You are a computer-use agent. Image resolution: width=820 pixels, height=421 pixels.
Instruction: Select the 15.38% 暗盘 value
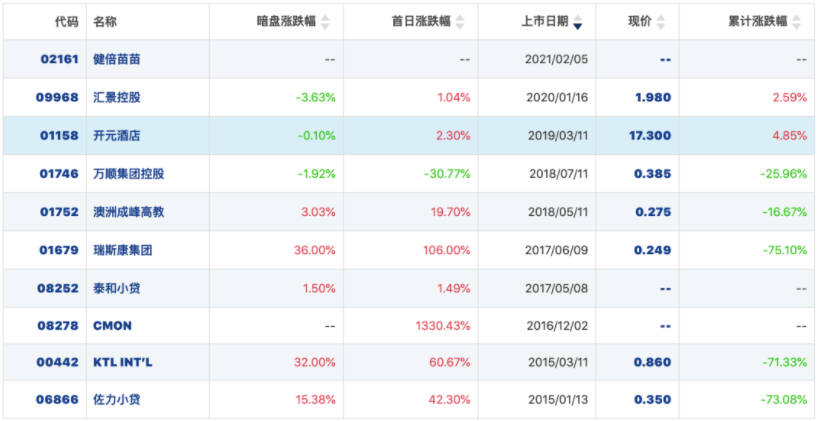coord(315,400)
